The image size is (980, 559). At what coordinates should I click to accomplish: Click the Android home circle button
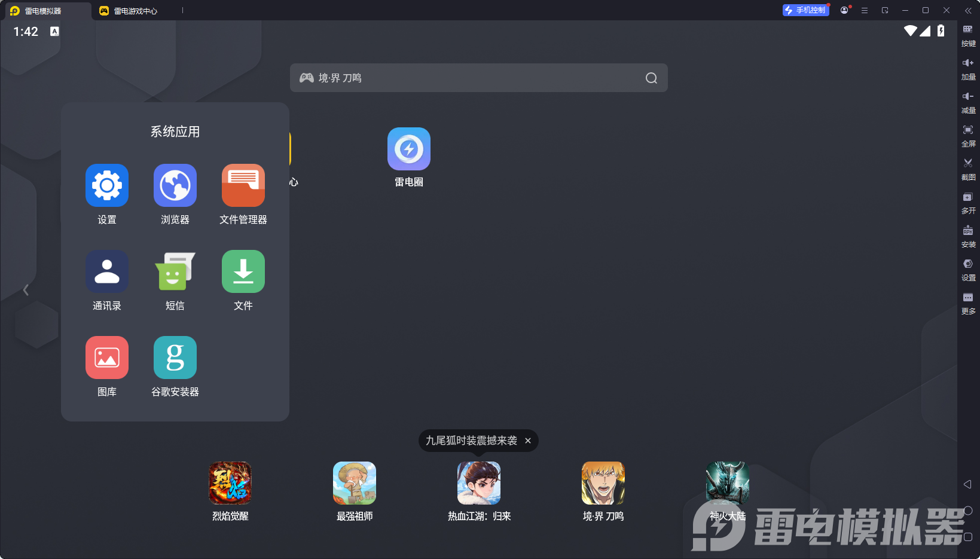(968, 511)
